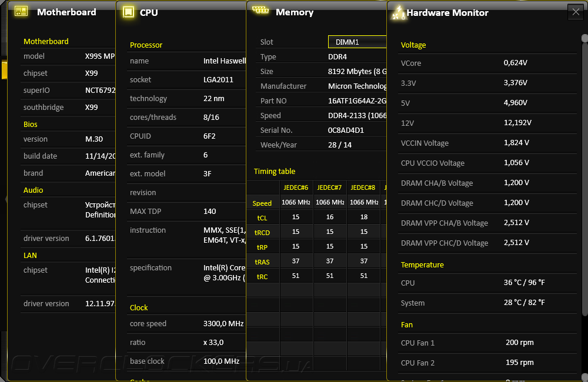The height and width of the screenshot is (382, 588).
Task: Select the VCCIN Voltage row label
Action: (425, 143)
